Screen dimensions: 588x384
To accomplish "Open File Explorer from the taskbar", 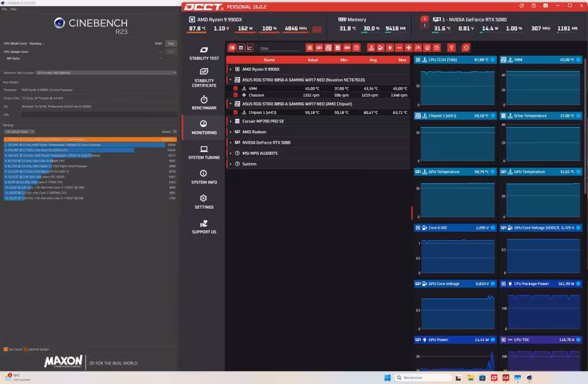I will tap(471, 378).
